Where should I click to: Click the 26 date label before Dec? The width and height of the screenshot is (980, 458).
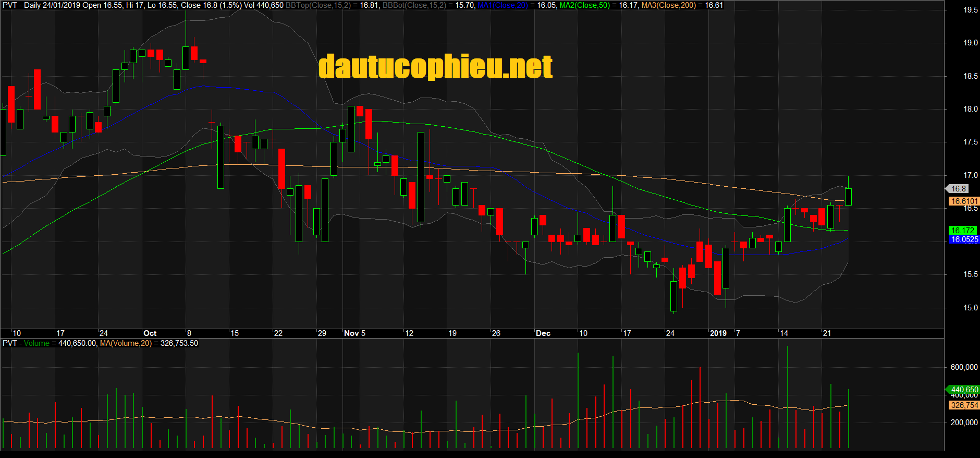[x=496, y=333]
